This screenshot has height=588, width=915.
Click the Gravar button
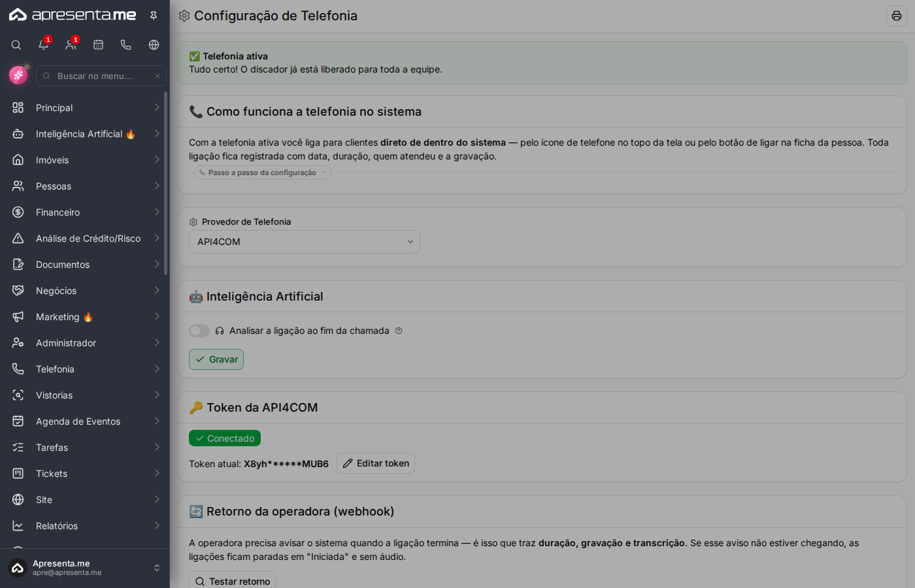click(x=216, y=359)
